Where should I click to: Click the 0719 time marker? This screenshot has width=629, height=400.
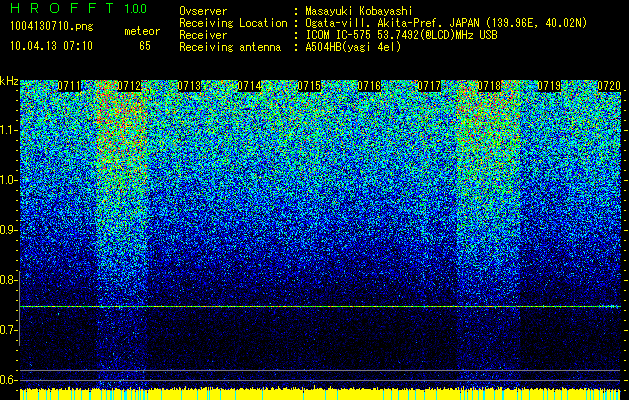coord(549,86)
